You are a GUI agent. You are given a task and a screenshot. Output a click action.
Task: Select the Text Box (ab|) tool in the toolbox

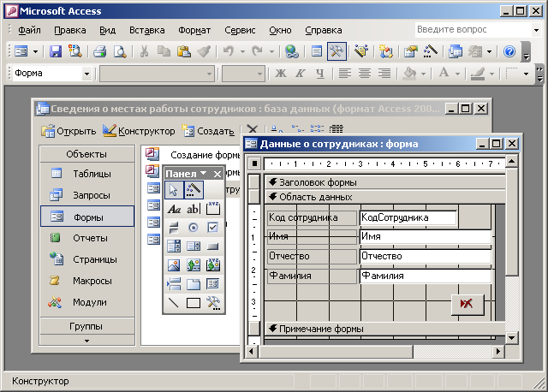pyautogui.click(x=194, y=209)
